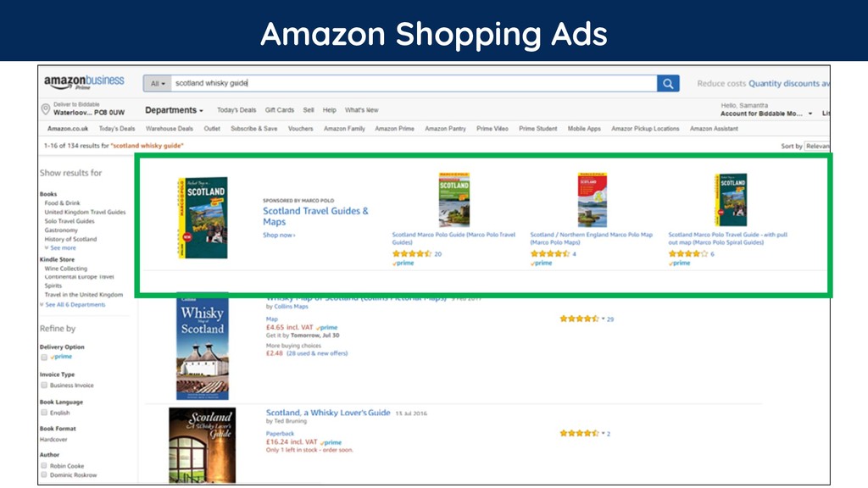Click star rating of Marco Polo Guide

click(412, 254)
